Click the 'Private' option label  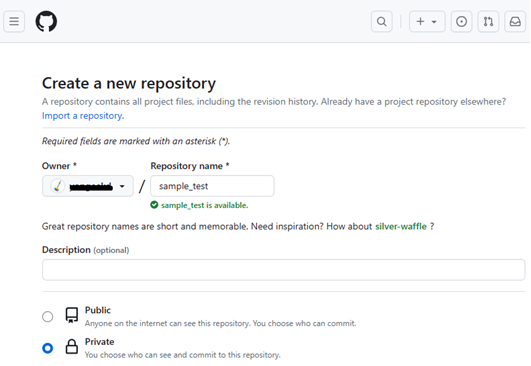coord(100,342)
